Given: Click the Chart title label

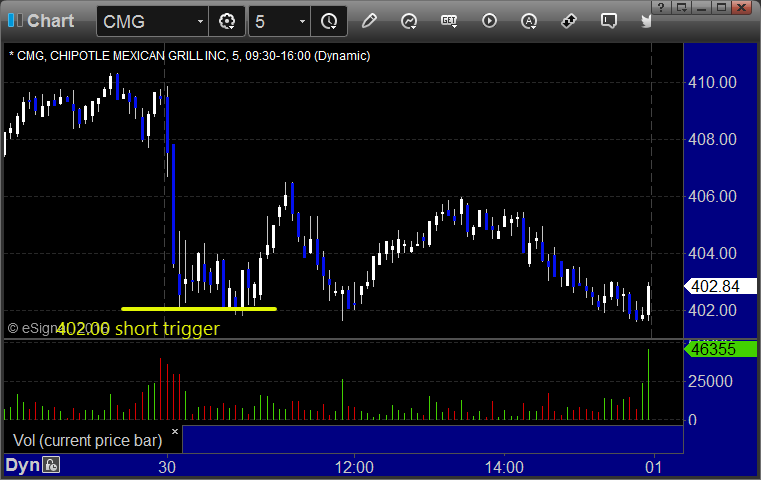Looking at the screenshot, I should click(x=50, y=21).
